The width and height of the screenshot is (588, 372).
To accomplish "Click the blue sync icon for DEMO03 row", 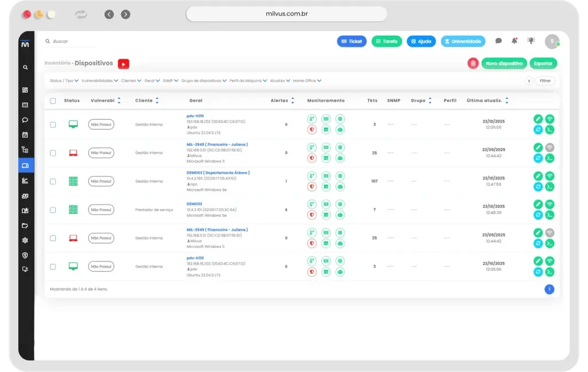I will [538, 187].
